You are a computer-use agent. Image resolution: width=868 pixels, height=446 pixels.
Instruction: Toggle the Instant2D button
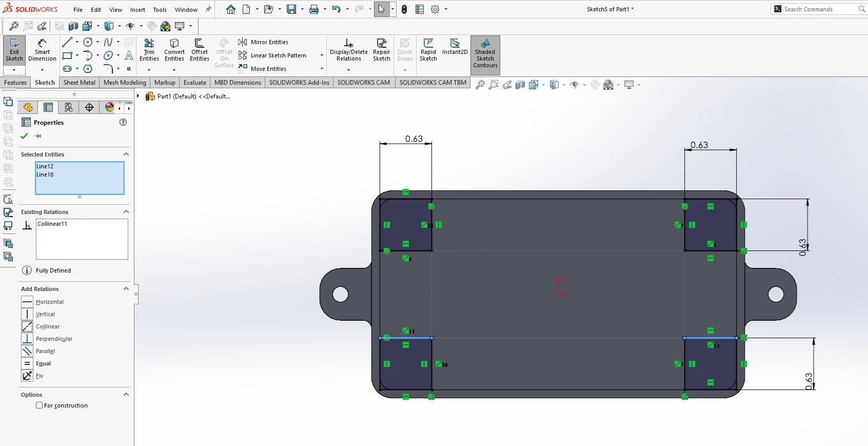(455, 46)
